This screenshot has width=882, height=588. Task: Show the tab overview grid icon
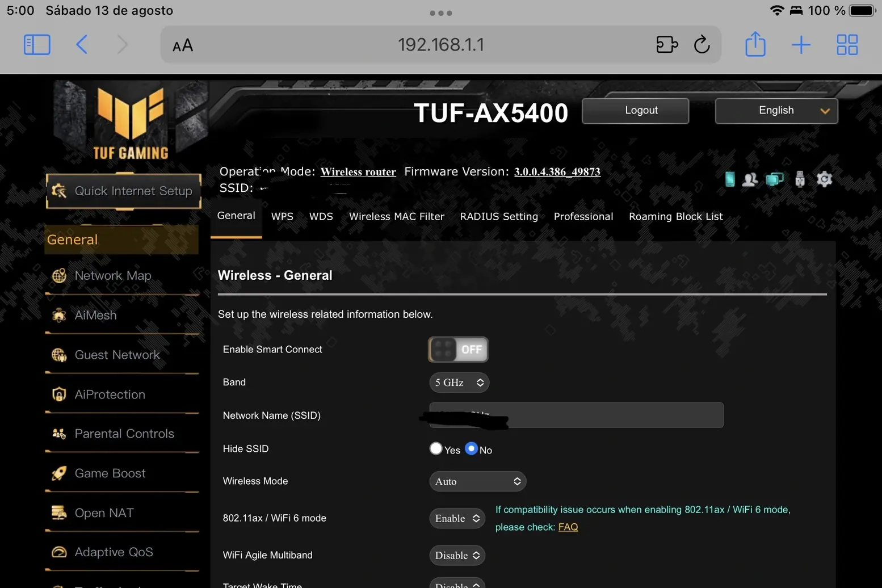click(x=847, y=44)
